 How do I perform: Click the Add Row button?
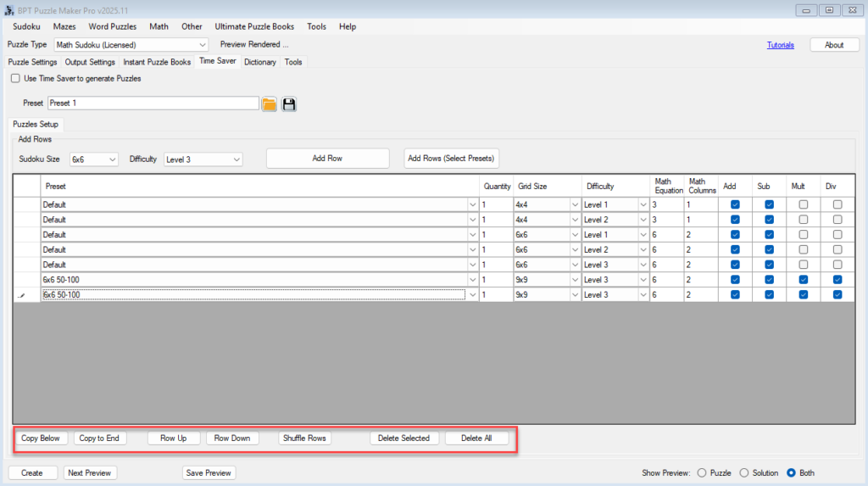coord(327,159)
